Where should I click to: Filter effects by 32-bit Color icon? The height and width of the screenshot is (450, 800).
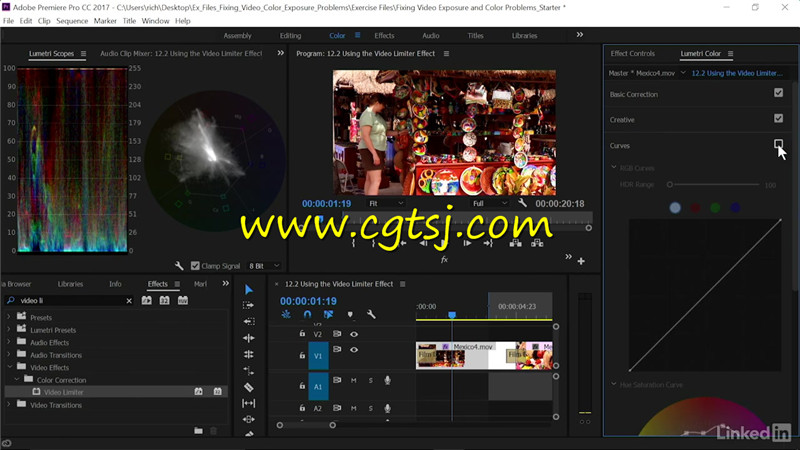(164, 301)
